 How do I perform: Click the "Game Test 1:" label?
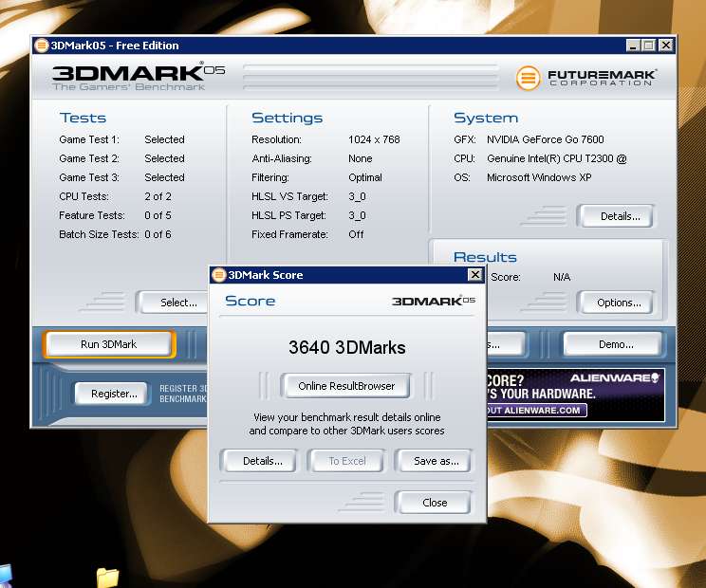(x=89, y=139)
